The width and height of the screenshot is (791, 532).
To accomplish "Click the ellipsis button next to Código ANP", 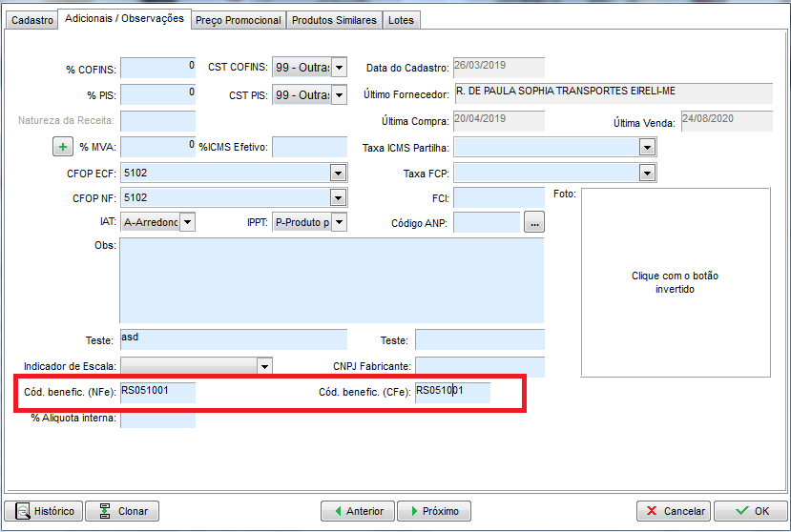I will [533, 222].
